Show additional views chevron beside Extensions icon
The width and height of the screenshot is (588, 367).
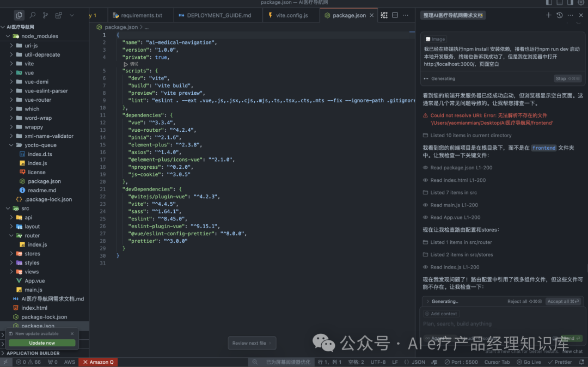pyautogui.click(x=72, y=15)
